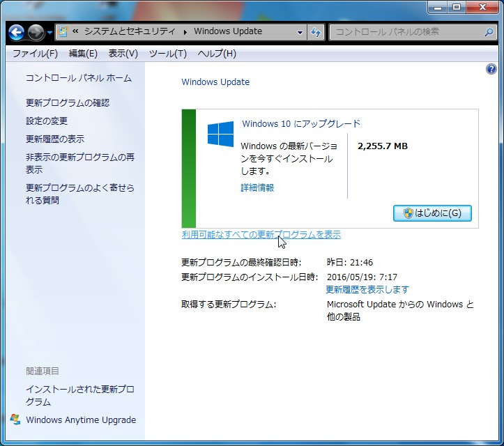The image size is (504, 446).
Task: Open Windows Anytime Upgrade link
Action: tap(81, 420)
